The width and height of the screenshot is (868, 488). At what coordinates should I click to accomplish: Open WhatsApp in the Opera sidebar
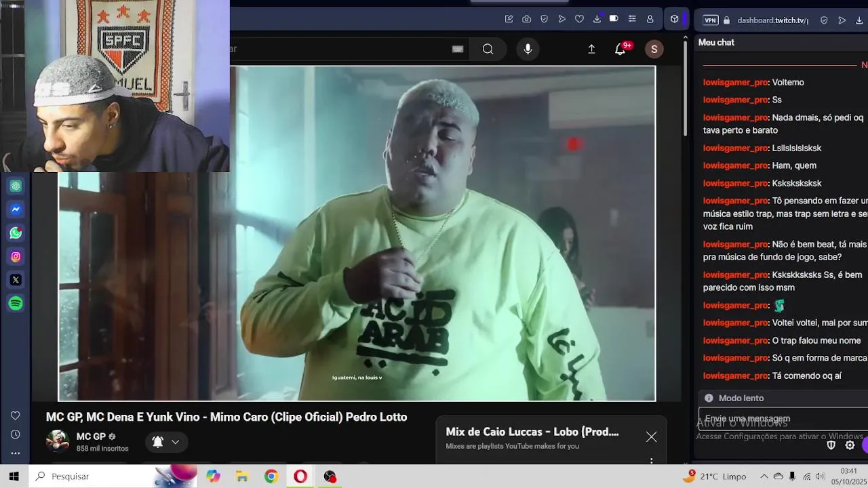pyautogui.click(x=16, y=233)
